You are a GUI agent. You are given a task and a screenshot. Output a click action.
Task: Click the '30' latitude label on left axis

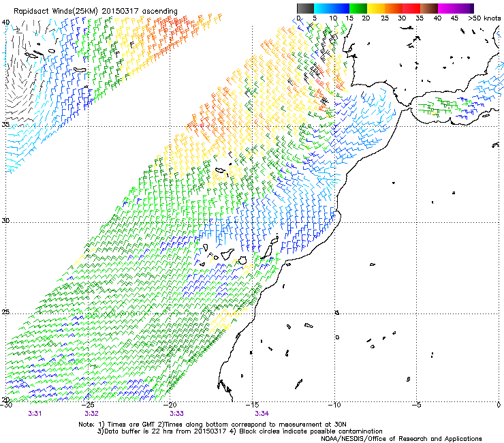point(5,221)
